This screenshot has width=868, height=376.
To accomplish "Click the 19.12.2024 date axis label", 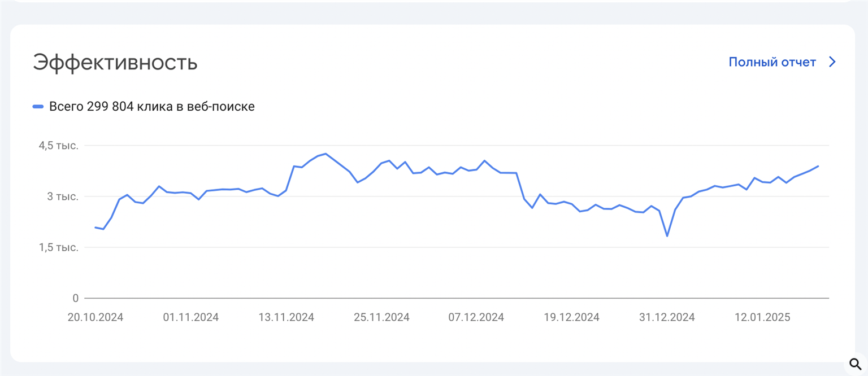I will point(572,317).
